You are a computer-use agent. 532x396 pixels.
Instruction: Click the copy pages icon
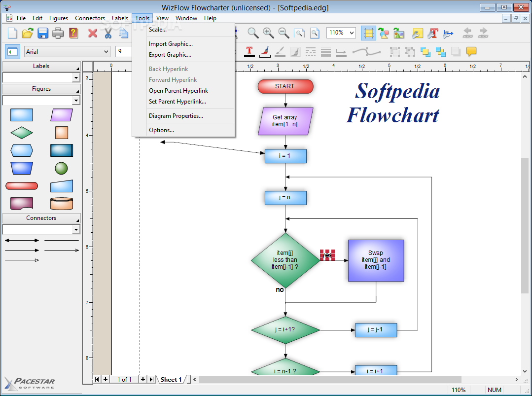point(123,33)
